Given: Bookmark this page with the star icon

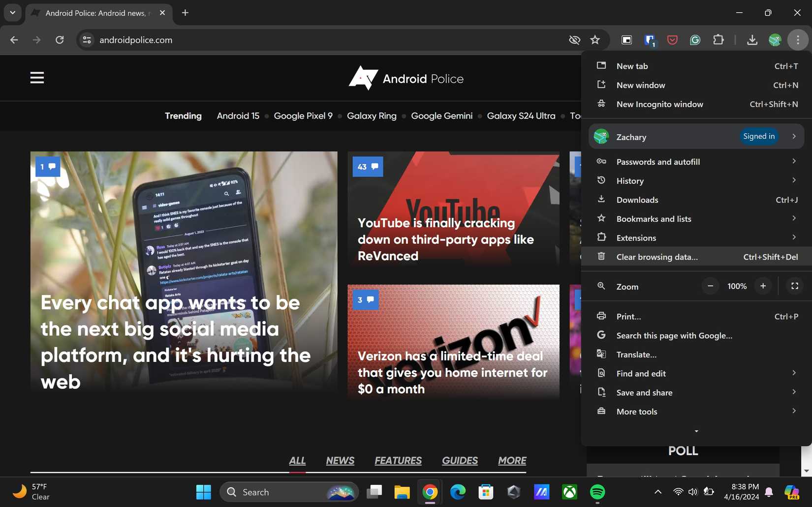Looking at the screenshot, I should tap(595, 40).
